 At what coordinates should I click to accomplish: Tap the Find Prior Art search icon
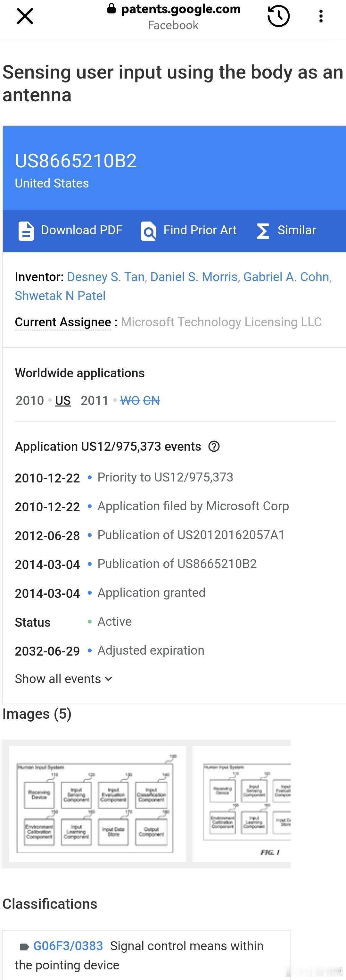[x=148, y=231]
